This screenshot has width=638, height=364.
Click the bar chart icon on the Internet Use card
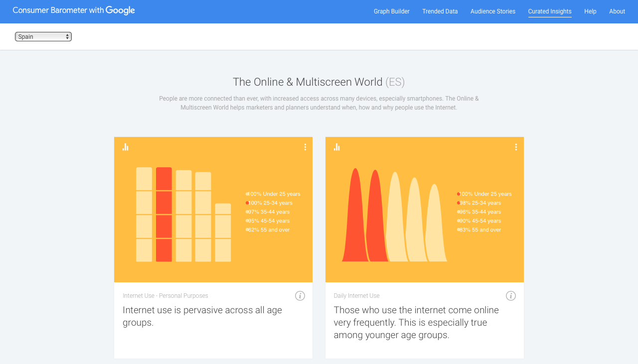pos(126,147)
